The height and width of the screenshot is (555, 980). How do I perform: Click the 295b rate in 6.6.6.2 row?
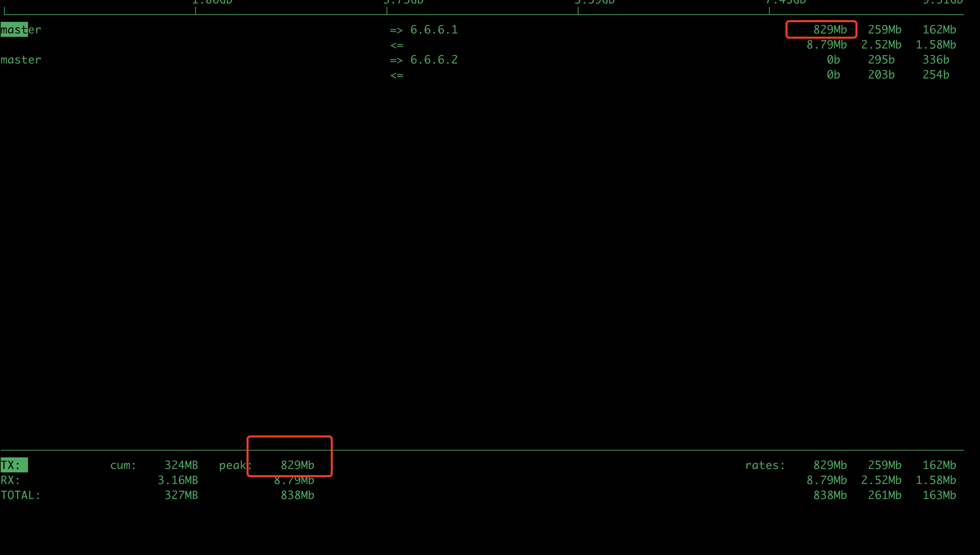[x=881, y=60]
